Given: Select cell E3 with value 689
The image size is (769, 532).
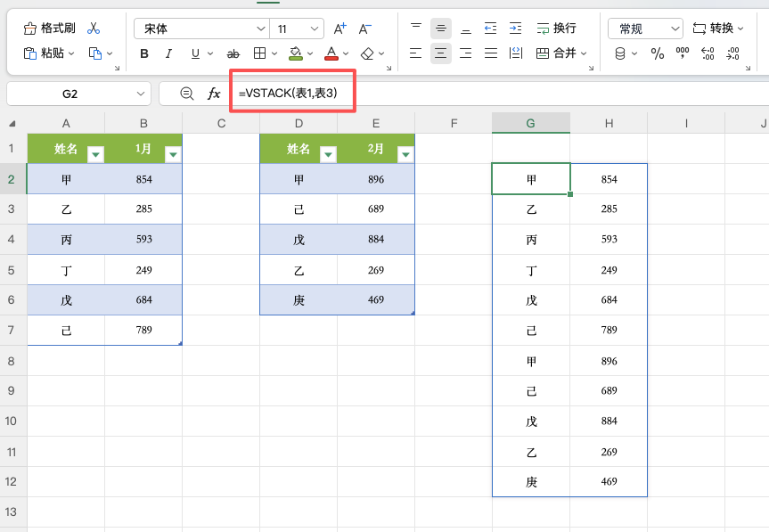Looking at the screenshot, I should tap(376, 209).
